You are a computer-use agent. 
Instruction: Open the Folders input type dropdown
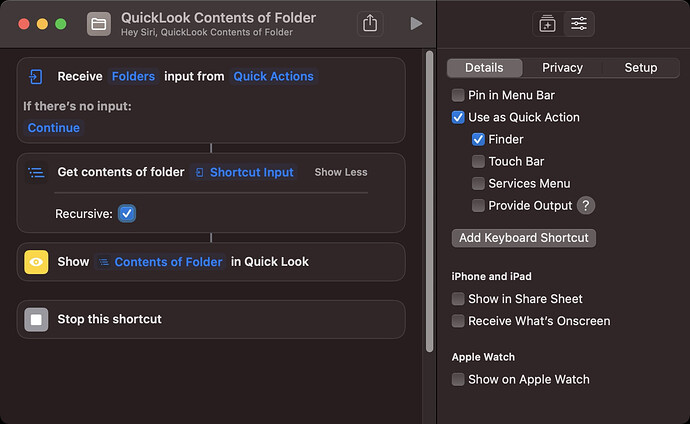(133, 77)
